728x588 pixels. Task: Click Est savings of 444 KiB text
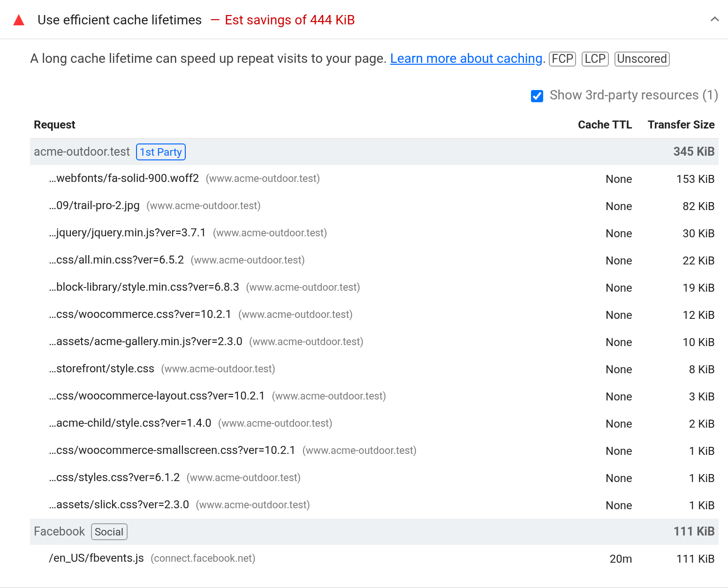290,20
